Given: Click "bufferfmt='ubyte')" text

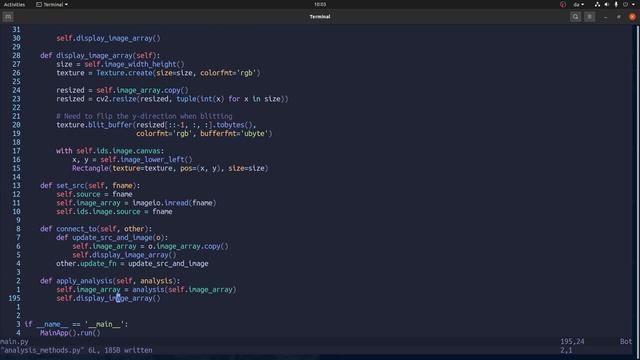Looking at the screenshot, I should [x=236, y=133].
